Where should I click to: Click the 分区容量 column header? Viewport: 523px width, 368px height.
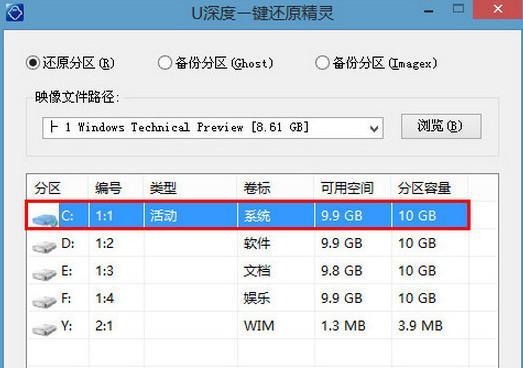click(x=424, y=188)
